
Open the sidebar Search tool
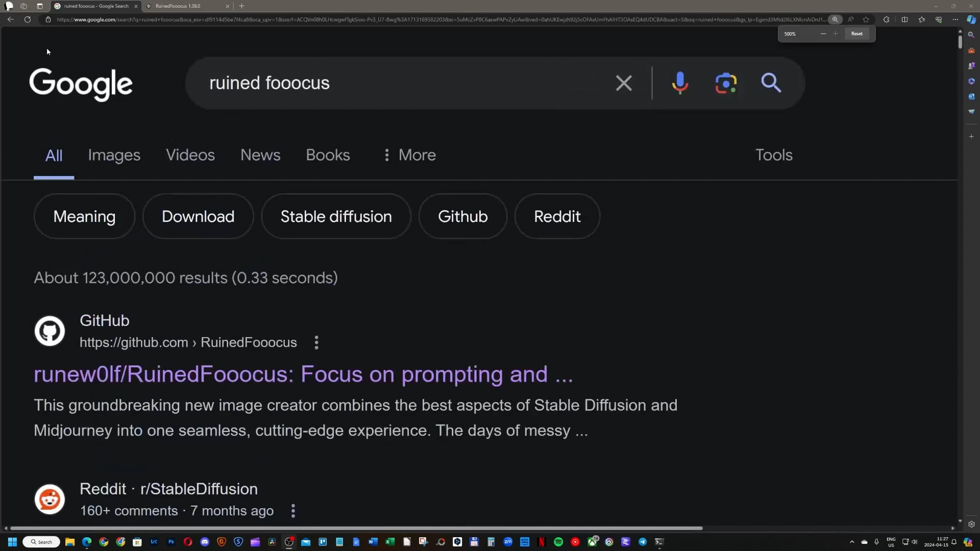(x=971, y=35)
